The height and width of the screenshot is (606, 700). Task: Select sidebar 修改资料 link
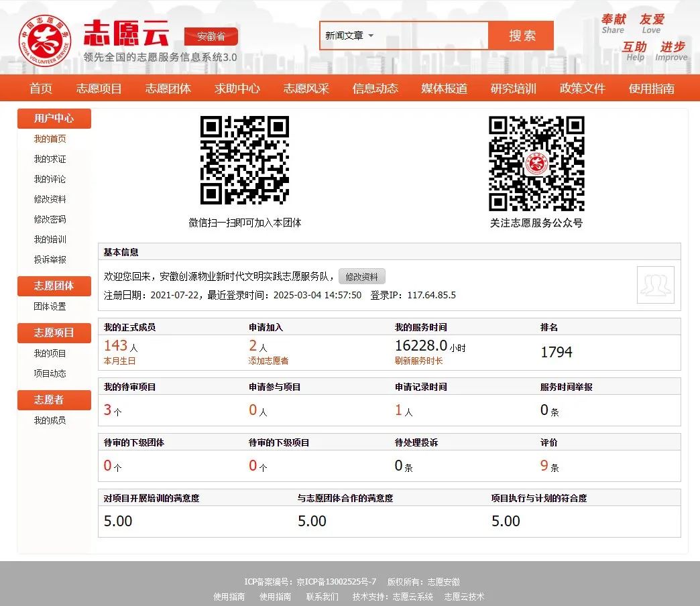[x=50, y=199]
